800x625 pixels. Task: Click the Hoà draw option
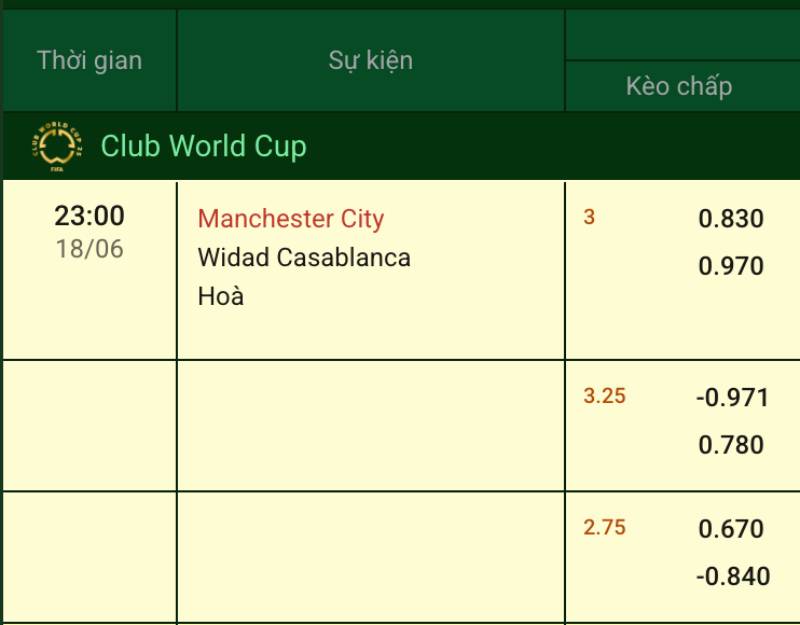[x=221, y=296]
